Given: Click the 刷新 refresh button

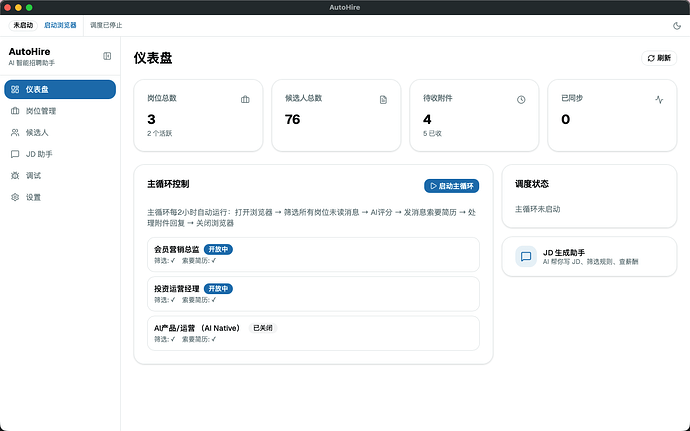Looking at the screenshot, I should pyautogui.click(x=659, y=58).
